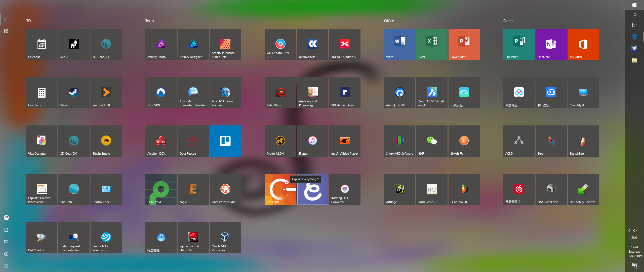The image size is (644, 272).
Task: Launch Word from Office group
Action: coord(400,44)
